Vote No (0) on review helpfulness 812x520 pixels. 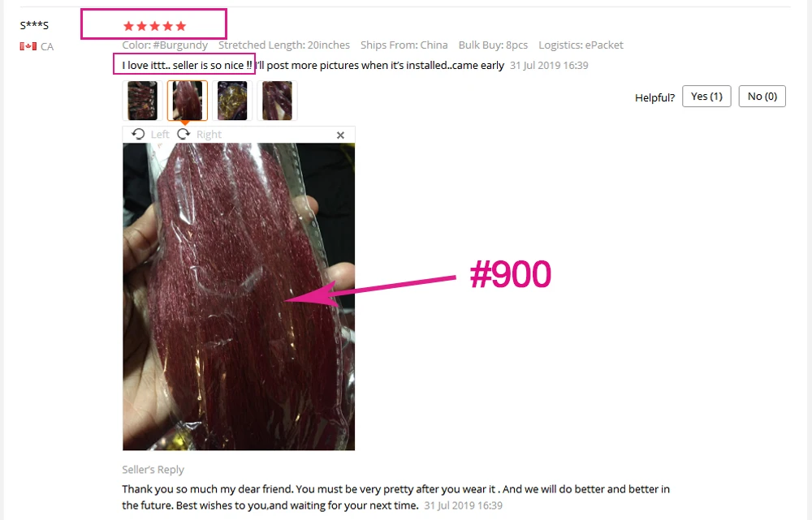tap(762, 97)
